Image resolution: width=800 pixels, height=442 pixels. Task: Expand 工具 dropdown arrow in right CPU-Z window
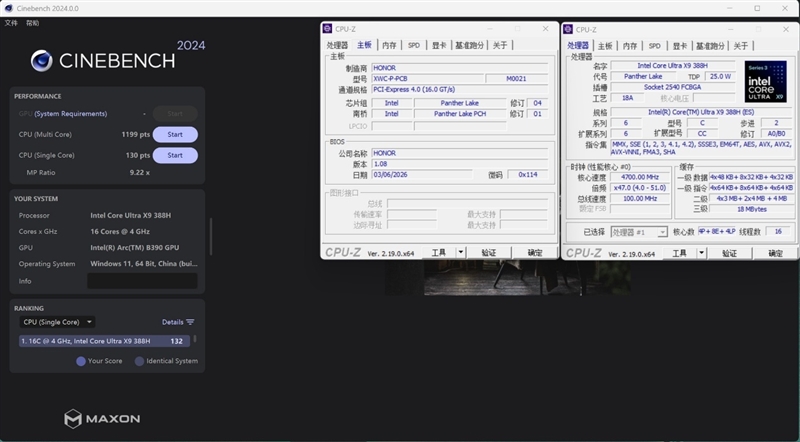pos(702,253)
